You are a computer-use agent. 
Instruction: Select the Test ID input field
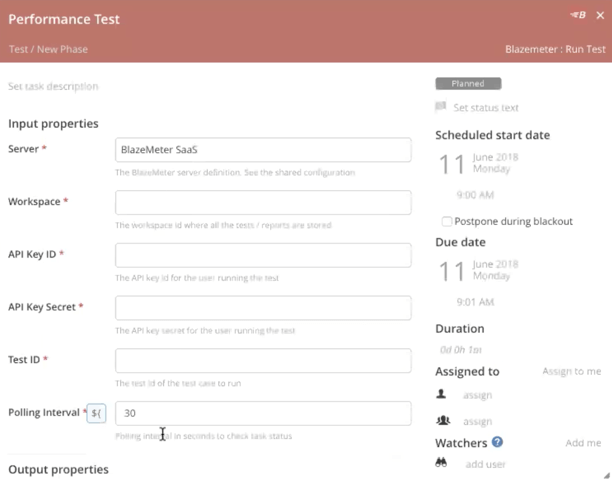[x=263, y=360]
